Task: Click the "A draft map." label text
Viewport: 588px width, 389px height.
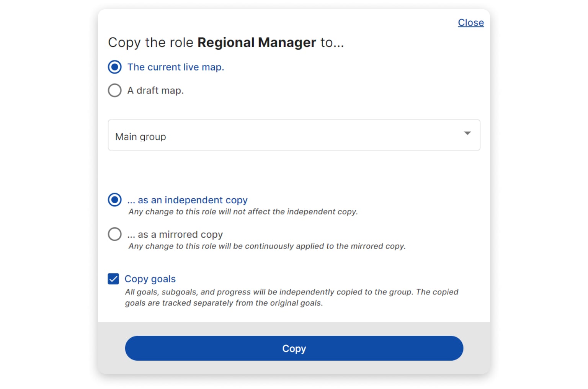Action: (155, 91)
